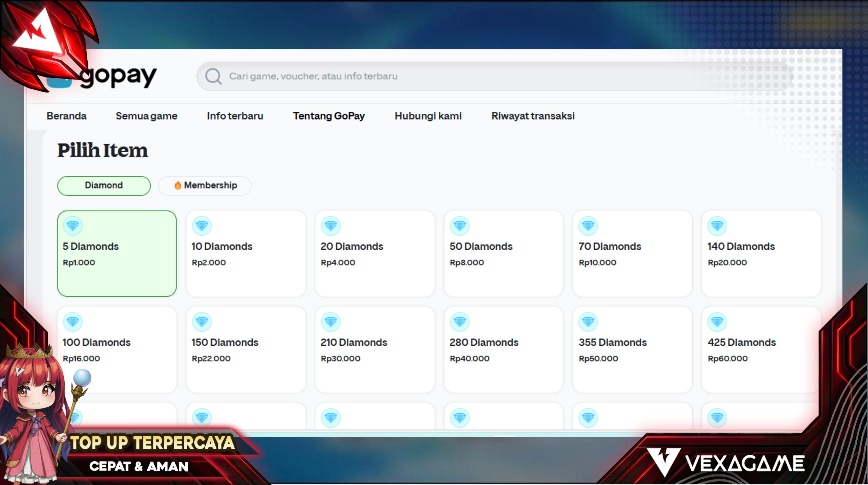The width and height of the screenshot is (868, 485).
Task: Click diamond icon on 425 Diamonds card
Action: coord(717,322)
